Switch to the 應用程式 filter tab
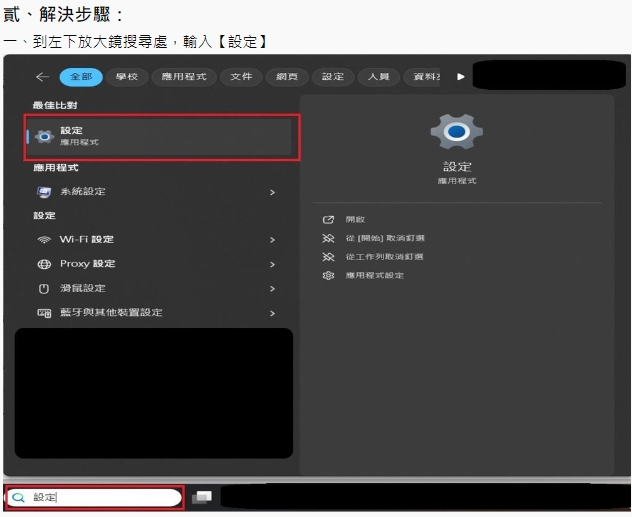The image size is (632, 517). click(x=183, y=77)
